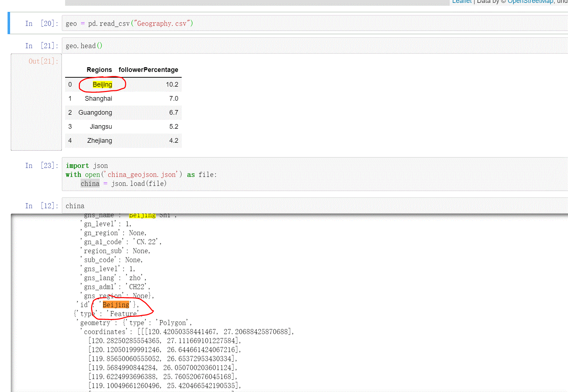Click the 'coordinates' first line in output

(x=187, y=332)
